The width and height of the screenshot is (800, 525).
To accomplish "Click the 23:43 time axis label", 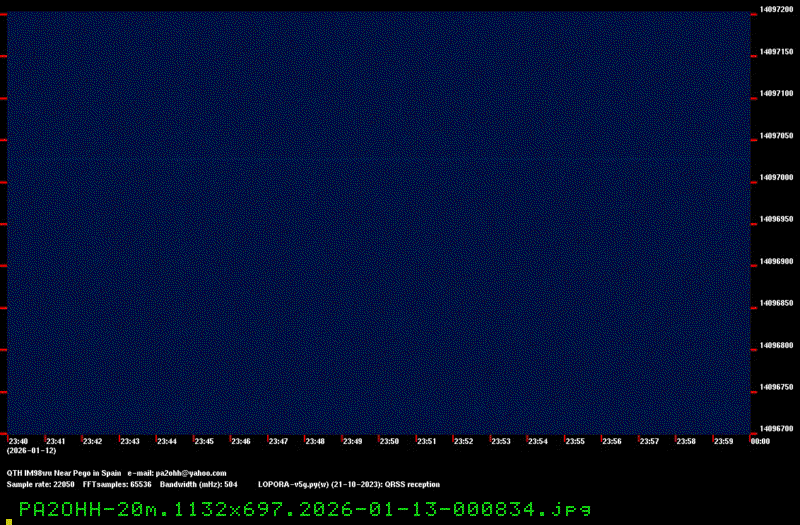I will click(x=130, y=441).
